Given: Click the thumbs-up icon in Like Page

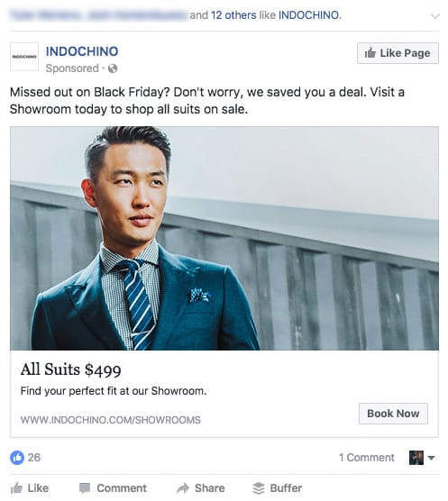Looking at the screenshot, I should tap(370, 53).
